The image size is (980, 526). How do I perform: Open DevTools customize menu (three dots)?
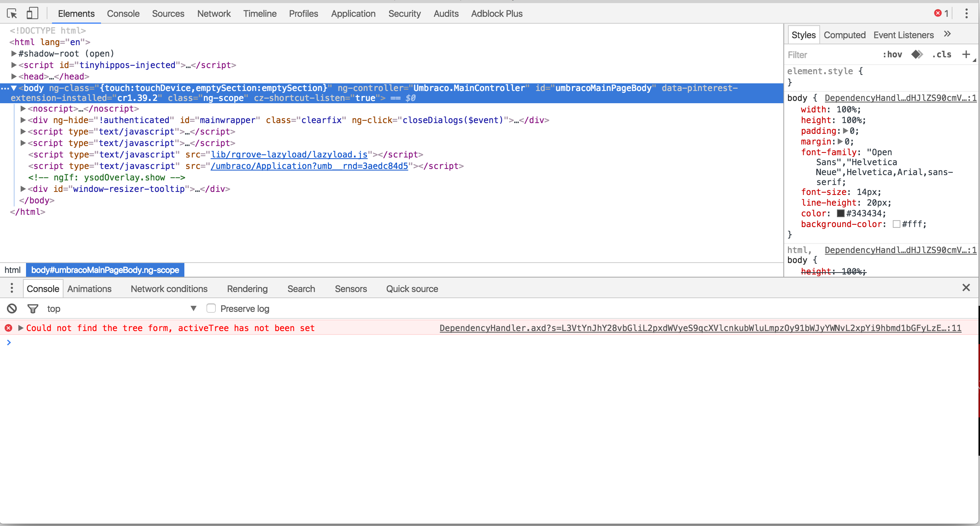[x=966, y=14]
